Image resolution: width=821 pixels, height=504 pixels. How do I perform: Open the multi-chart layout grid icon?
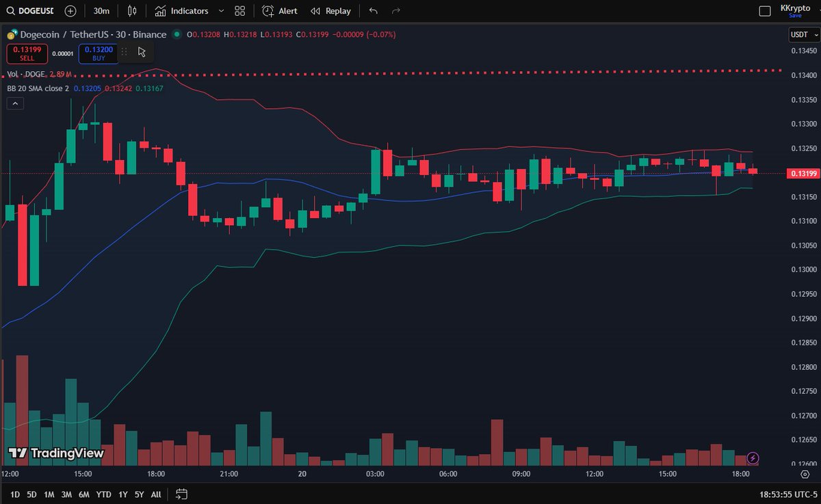(239, 10)
